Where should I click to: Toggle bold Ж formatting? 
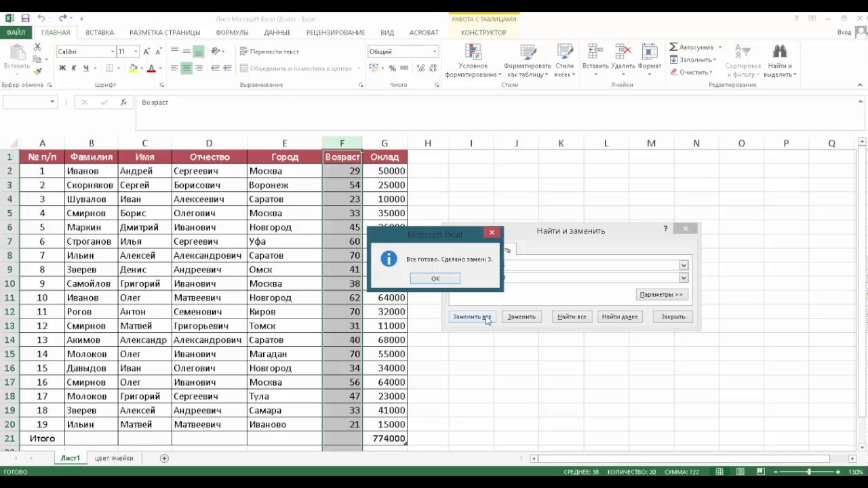coord(62,68)
